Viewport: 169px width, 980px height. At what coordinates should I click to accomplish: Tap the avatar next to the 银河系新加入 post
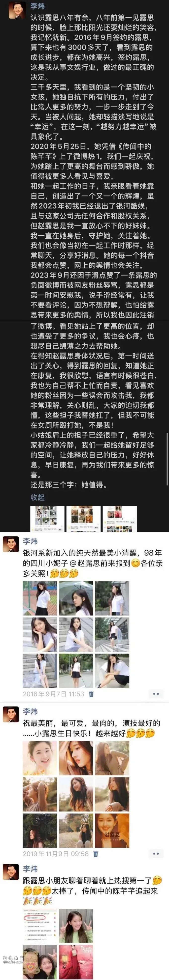point(11,544)
